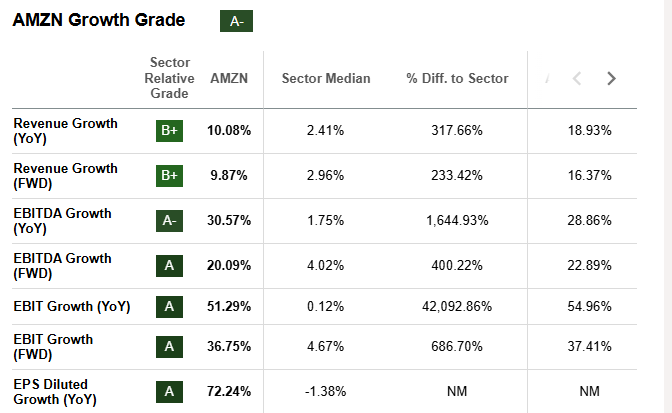Click the right arrow to scroll columns
The image size is (672, 413).
(611, 78)
